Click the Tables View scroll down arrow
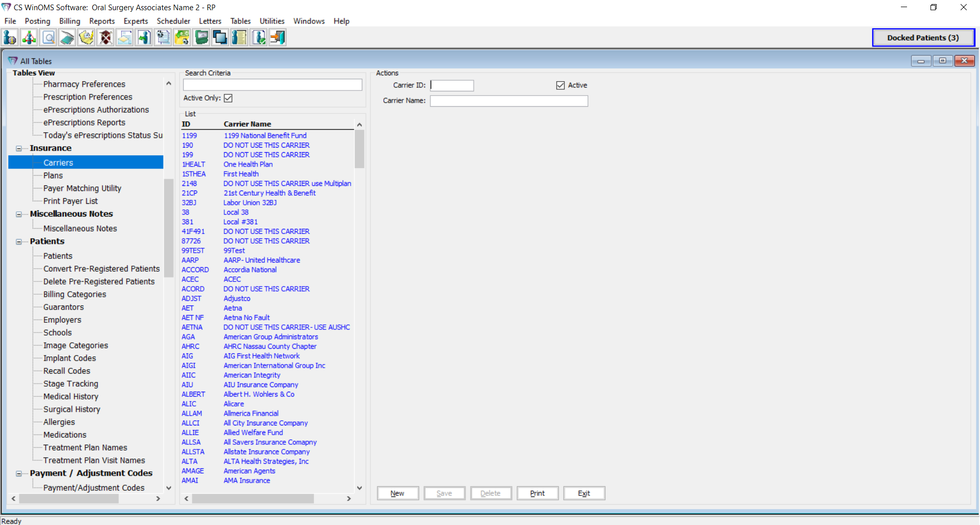The height and width of the screenshot is (525, 980). tap(169, 488)
